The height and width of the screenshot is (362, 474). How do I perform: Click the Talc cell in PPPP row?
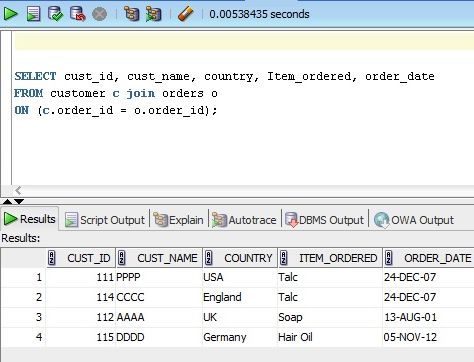330,277
